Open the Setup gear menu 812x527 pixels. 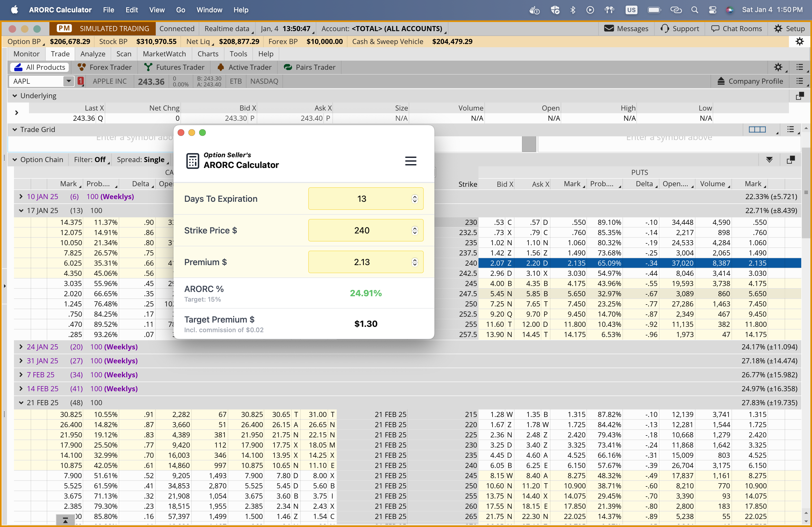(x=789, y=29)
